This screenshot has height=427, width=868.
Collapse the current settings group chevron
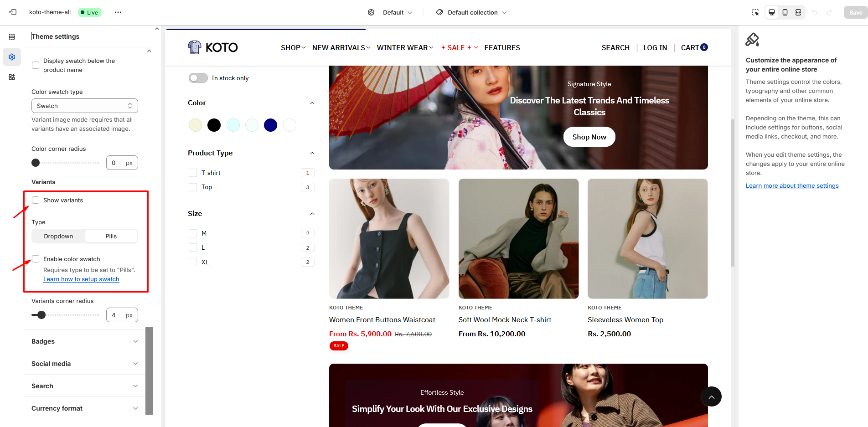(149, 51)
